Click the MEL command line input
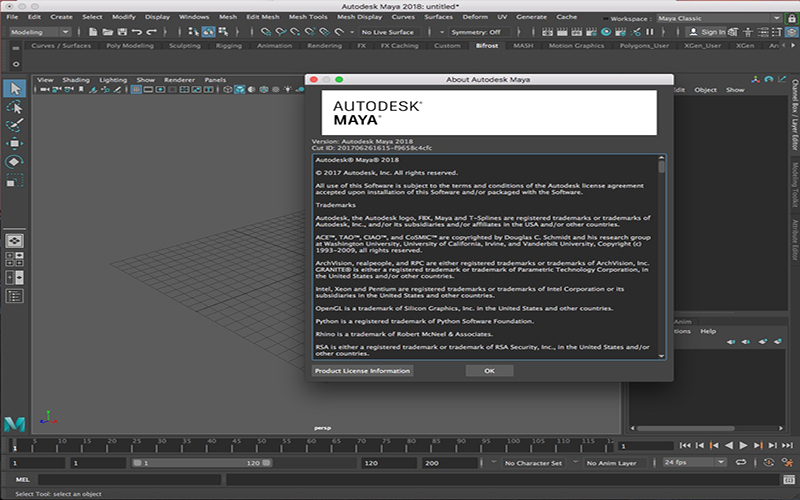800x500 pixels. pyautogui.click(x=130, y=480)
